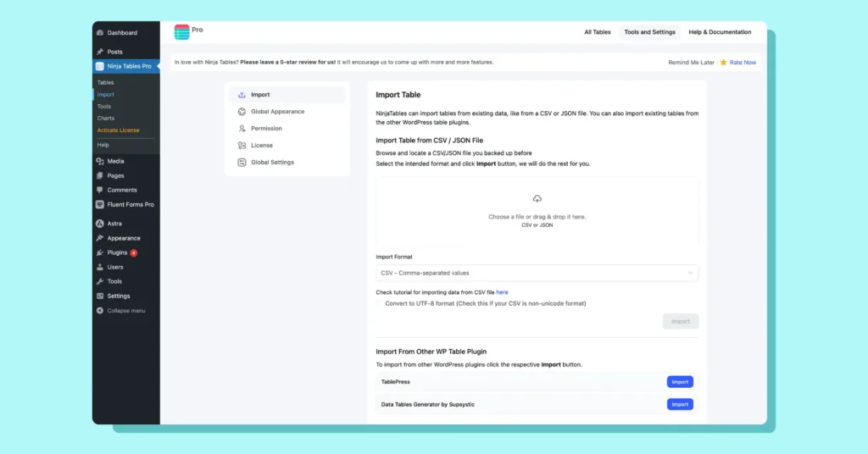Image resolution: width=868 pixels, height=454 pixels.
Task: Click the Astra logo icon
Action: coord(100,224)
